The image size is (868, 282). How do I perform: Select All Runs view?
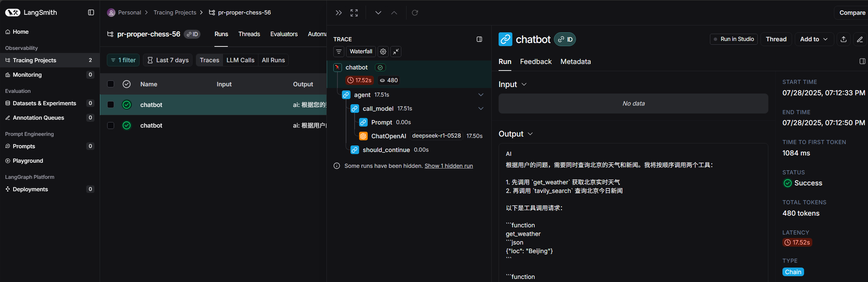(x=273, y=60)
